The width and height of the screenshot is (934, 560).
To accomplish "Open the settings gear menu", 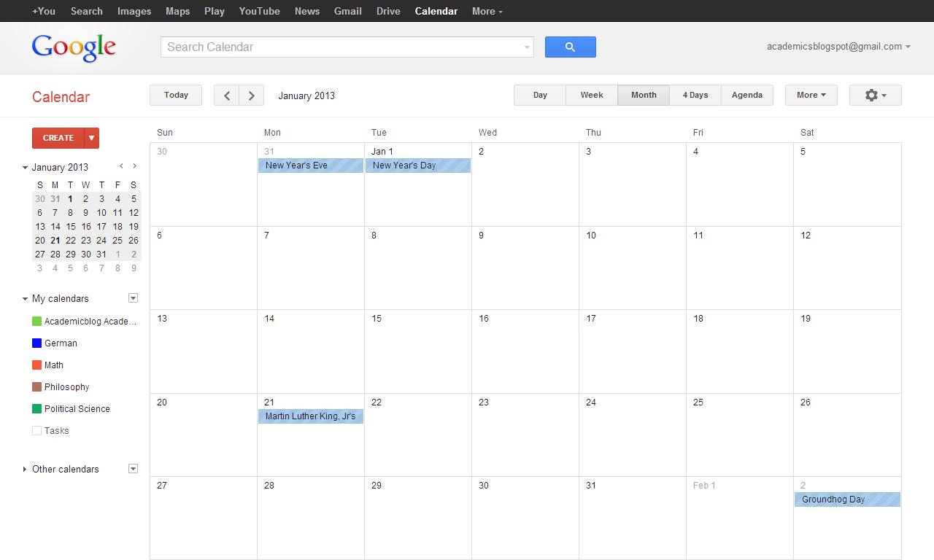I will (875, 95).
